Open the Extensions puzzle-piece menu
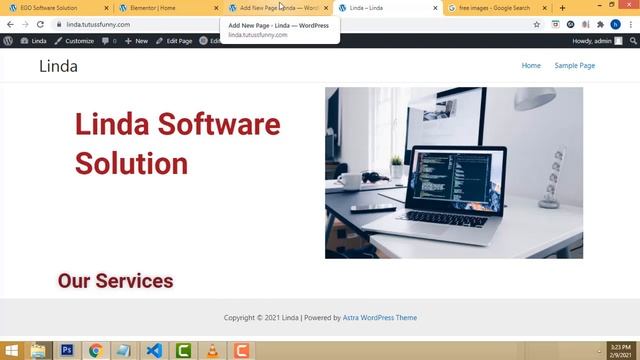640x360 pixels. click(600, 24)
